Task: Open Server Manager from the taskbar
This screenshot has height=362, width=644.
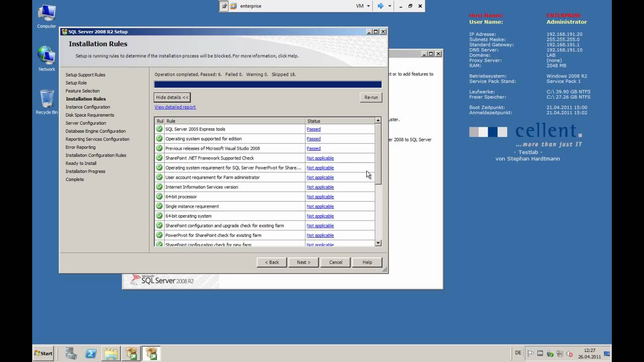Action: (71, 353)
